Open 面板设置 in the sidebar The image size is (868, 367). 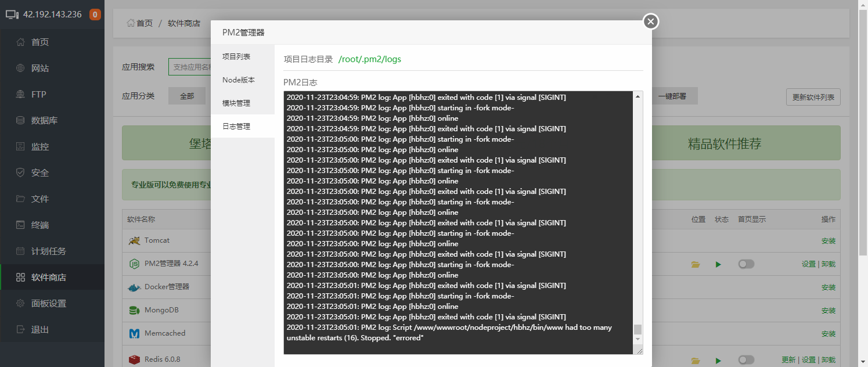point(52,303)
